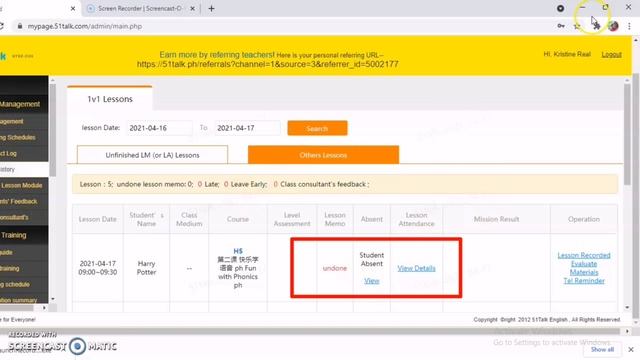Select the 1v1 Lessons tab
The height and width of the screenshot is (360, 640).
(x=110, y=99)
